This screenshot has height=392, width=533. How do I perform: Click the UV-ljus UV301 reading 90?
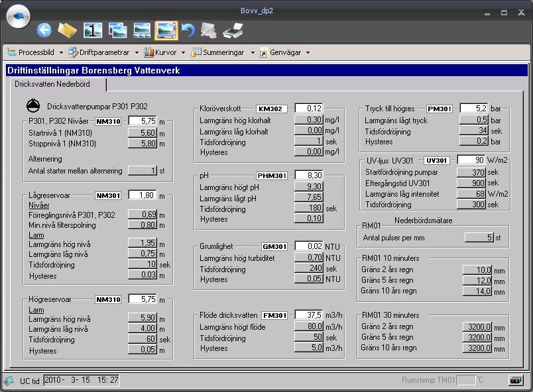[471, 160]
